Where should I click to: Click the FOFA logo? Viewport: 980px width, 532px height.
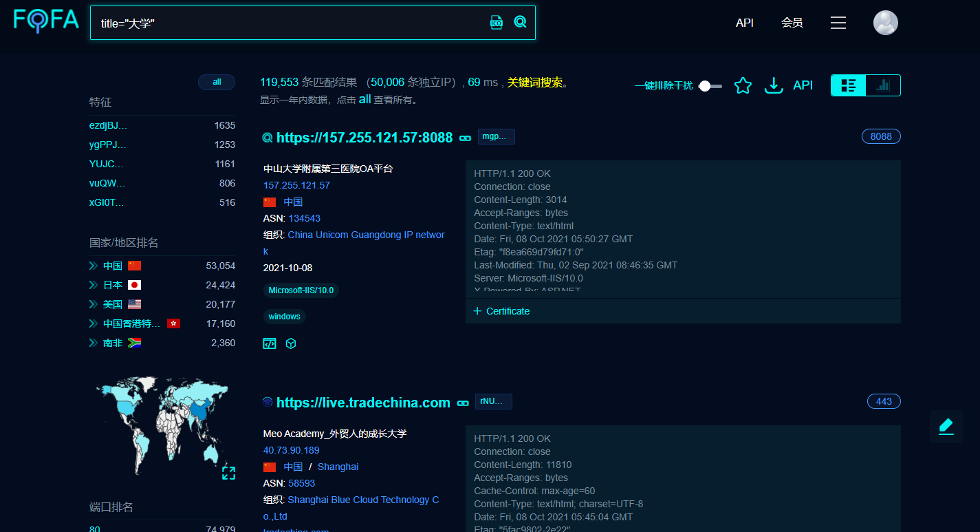point(47,21)
